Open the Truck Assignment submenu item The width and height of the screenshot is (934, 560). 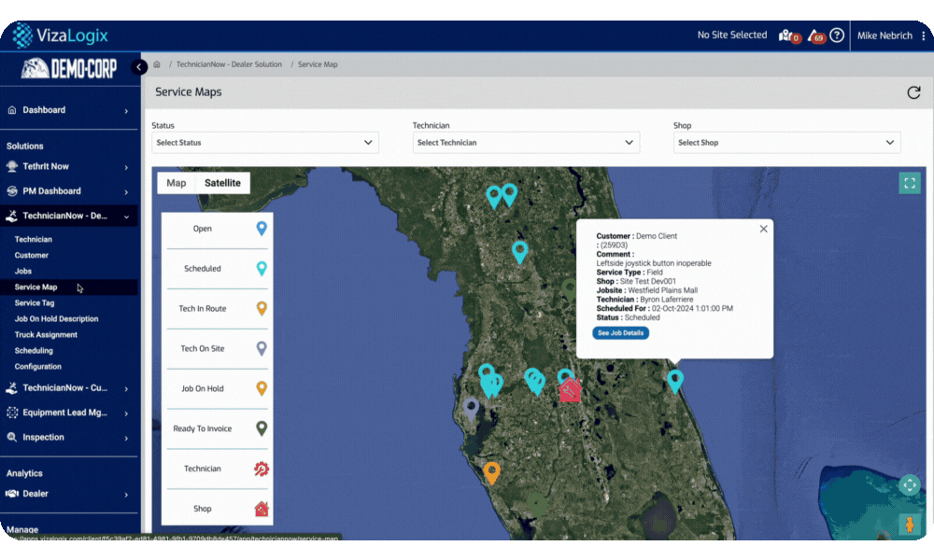(46, 335)
